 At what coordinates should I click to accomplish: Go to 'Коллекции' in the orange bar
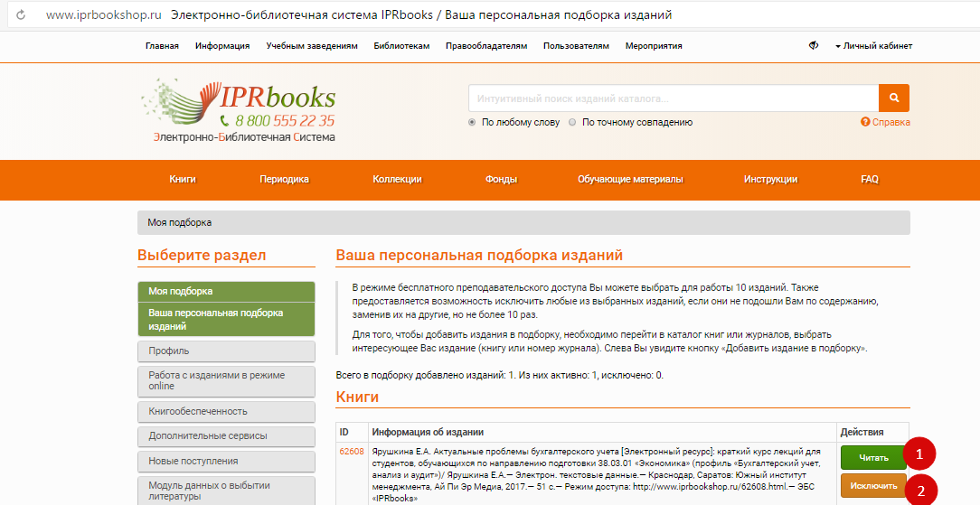[397, 180]
